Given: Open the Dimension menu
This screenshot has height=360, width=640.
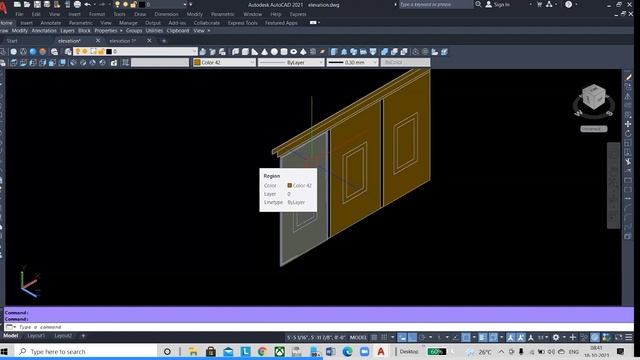Looking at the screenshot, I should [166, 14].
